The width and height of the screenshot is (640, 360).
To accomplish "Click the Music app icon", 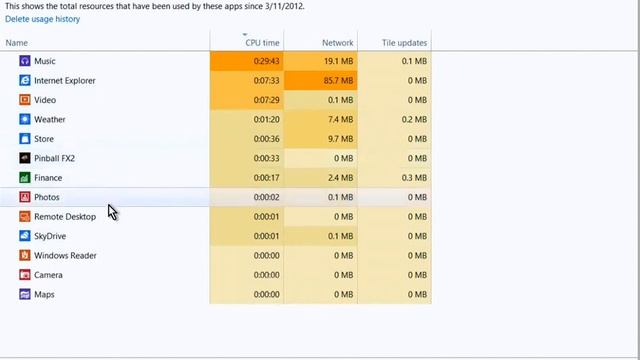I will pyautogui.click(x=25, y=61).
